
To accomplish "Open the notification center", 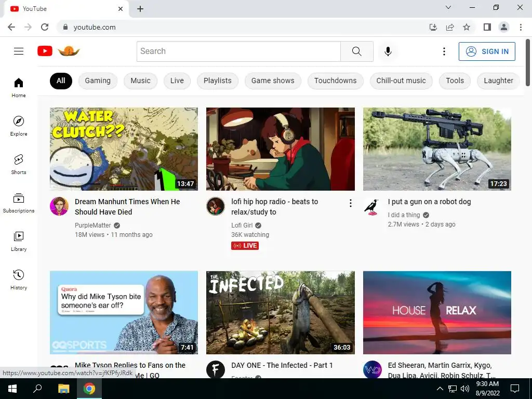I will click(515, 389).
